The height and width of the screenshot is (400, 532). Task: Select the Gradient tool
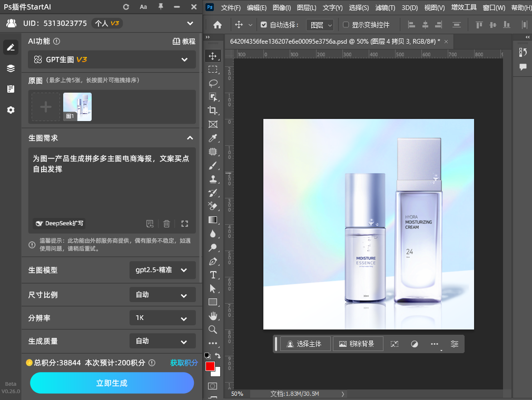click(x=213, y=220)
